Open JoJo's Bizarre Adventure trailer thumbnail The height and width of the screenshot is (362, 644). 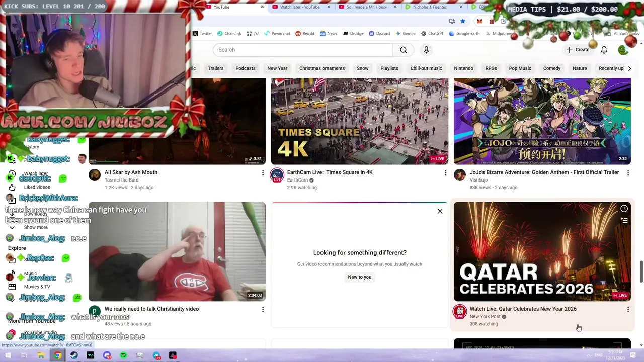click(x=542, y=121)
